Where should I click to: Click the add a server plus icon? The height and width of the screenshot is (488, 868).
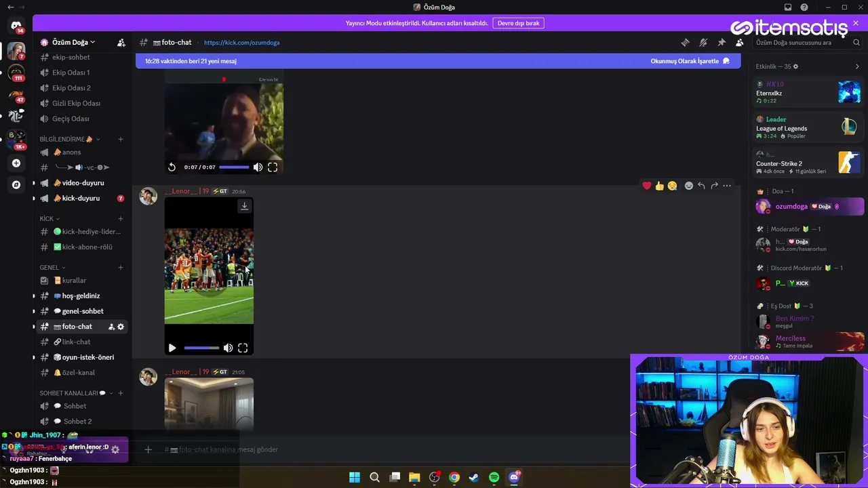click(16, 163)
